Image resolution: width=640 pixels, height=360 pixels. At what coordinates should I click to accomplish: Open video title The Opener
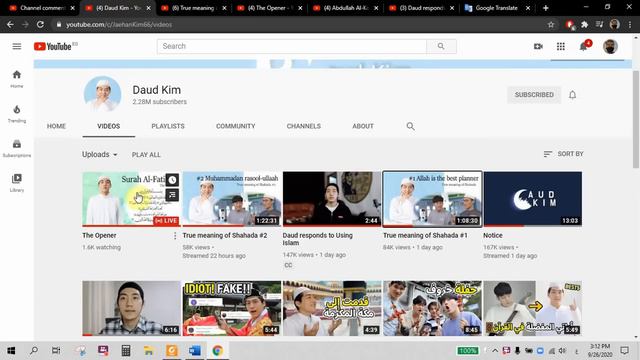coord(99,236)
